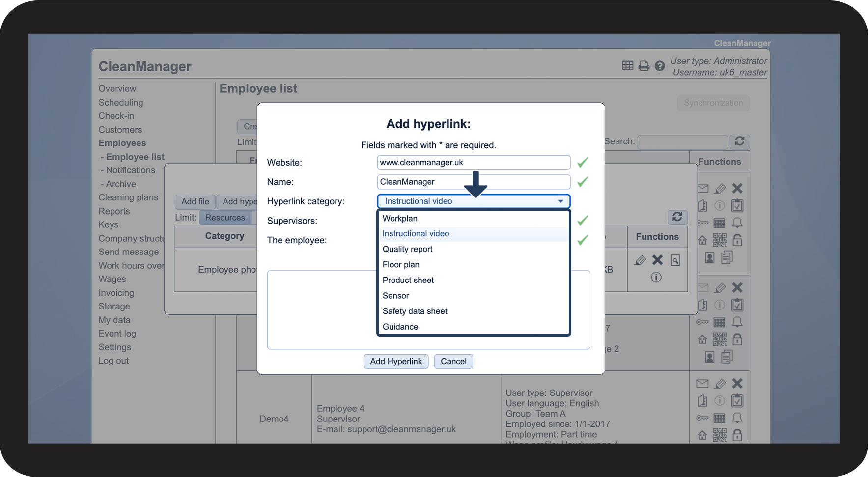Click pencil edit icon in Employee photo row
This screenshot has height=477, width=868.
tap(640, 260)
